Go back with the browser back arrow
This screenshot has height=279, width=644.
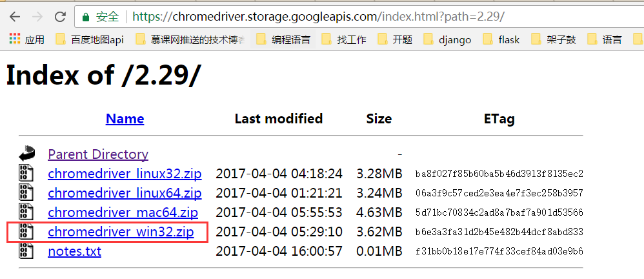tap(15, 17)
